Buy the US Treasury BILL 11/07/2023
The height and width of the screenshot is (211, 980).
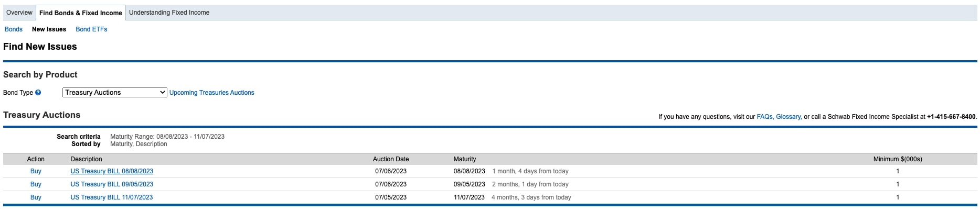[x=36, y=197]
